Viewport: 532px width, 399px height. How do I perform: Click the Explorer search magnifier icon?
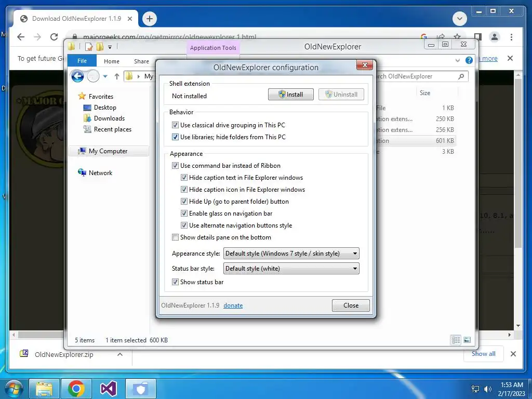coord(461,76)
